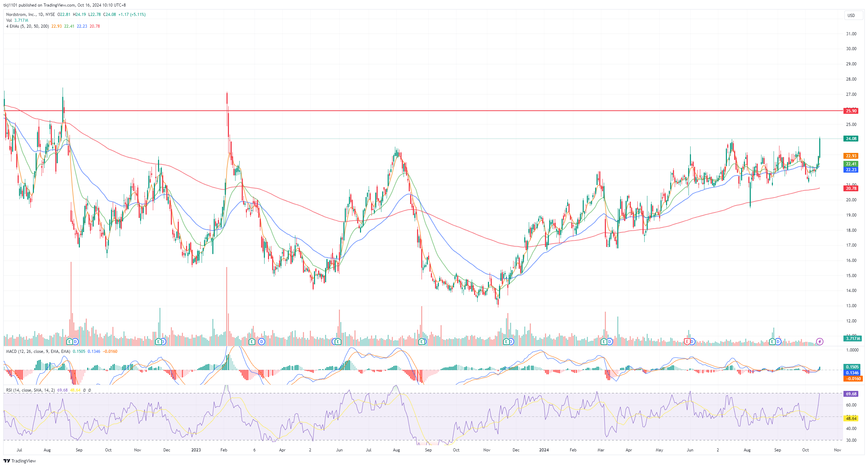Select the Vol 3.717M indicator legend
The width and height of the screenshot is (868, 467).
(x=17, y=20)
